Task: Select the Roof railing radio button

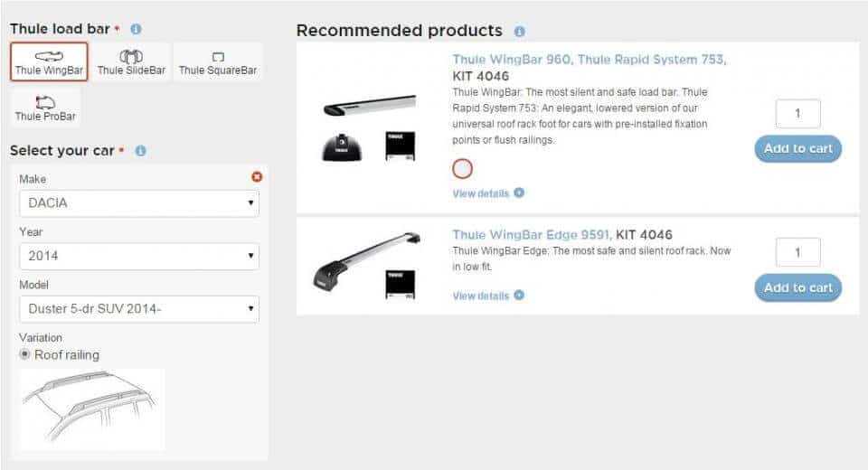Action: point(25,354)
